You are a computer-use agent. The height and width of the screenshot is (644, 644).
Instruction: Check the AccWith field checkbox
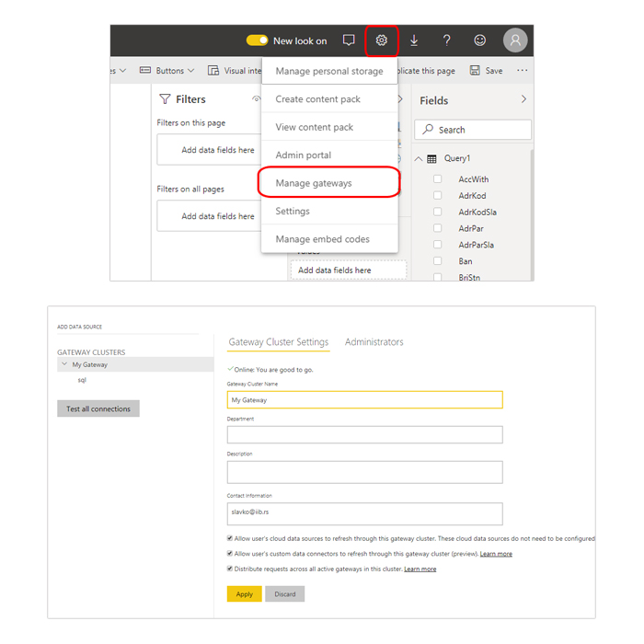coord(438,179)
